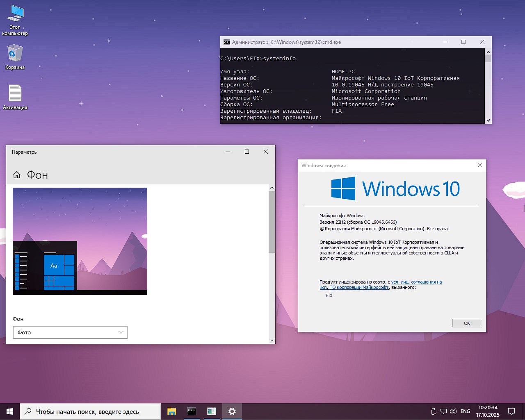
Task: Expand the Фон dropdown showing Фото
Action: (70, 332)
